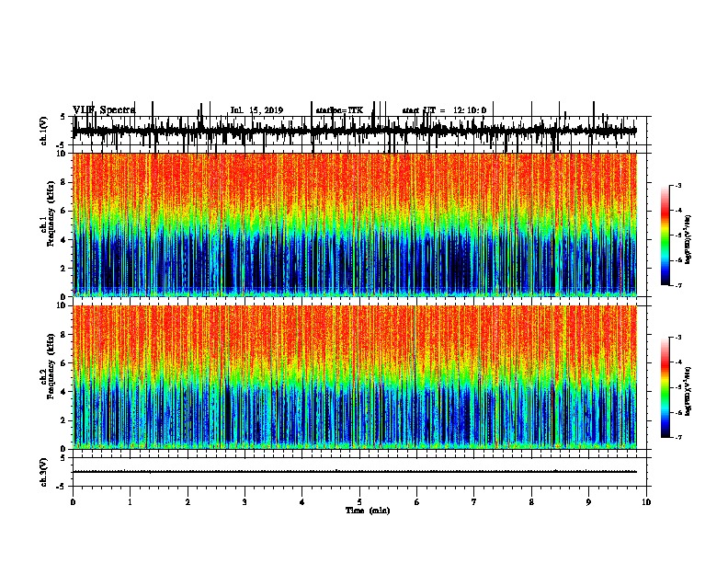
Task: Click the time axis tick label "2"
Action: coord(188,502)
